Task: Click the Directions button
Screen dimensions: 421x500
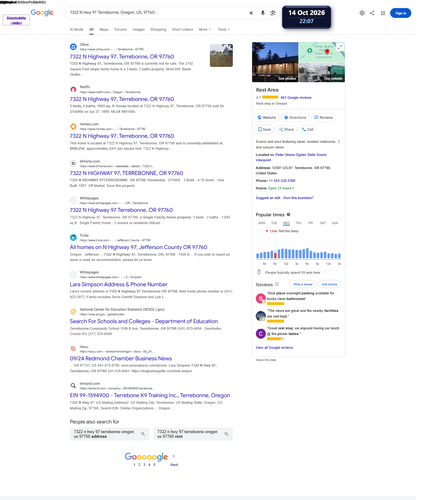Action: 295,117
